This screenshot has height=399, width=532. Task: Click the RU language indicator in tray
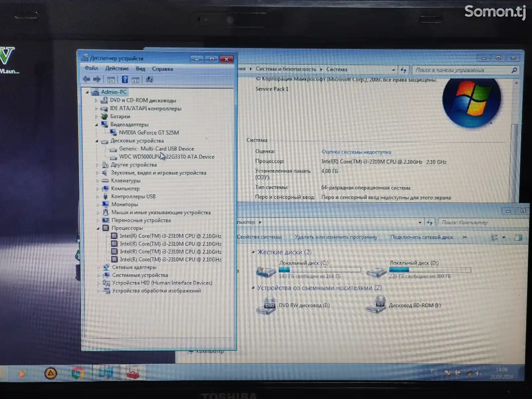point(434,371)
